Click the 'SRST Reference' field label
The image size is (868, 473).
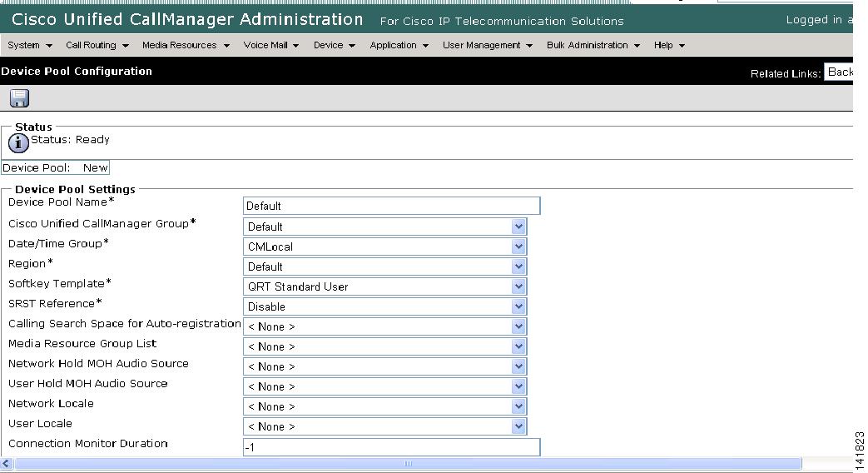click(56, 303)
